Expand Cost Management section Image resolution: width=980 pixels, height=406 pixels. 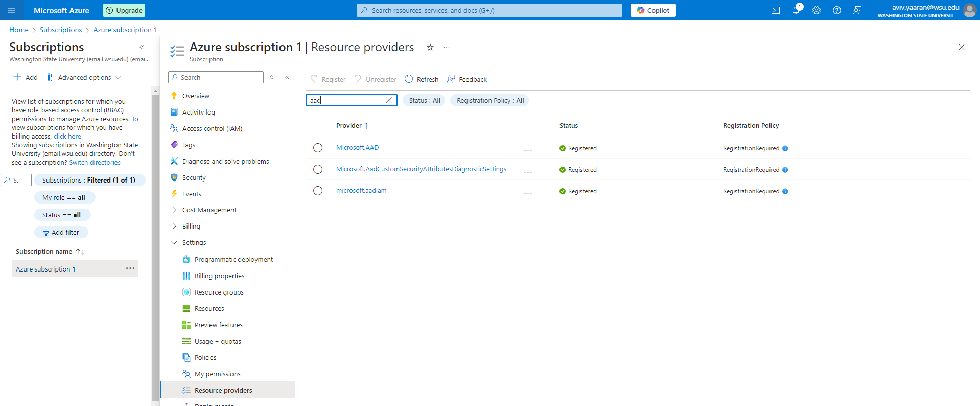174,210
